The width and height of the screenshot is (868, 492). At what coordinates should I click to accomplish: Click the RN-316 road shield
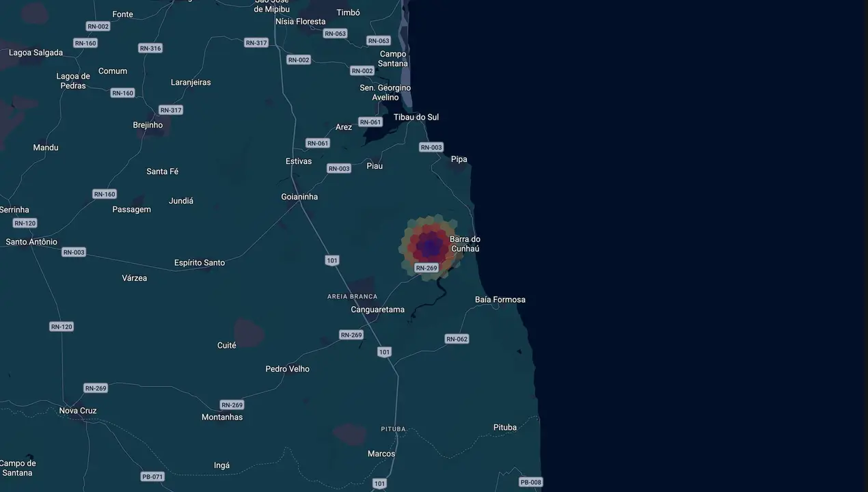click(x=150, y=48)
